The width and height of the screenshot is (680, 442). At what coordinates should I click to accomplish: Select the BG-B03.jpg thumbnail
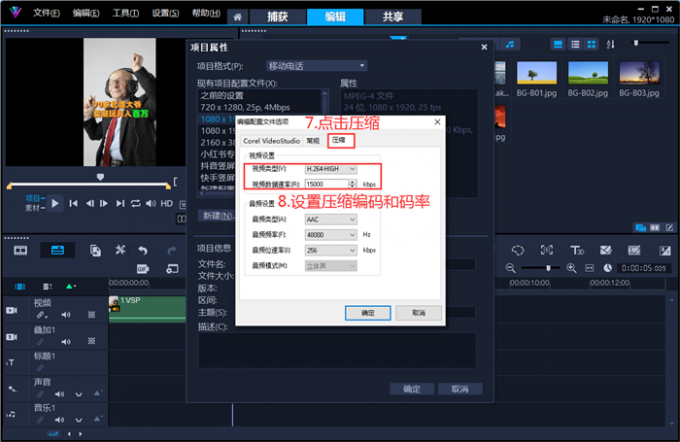[x=639, y=73]
